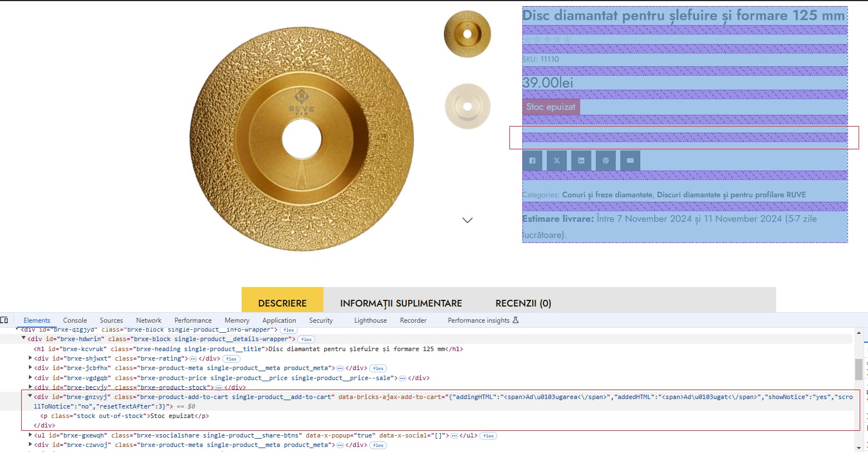The height and width of the screenshot is (452, 868).
Task: Toggle the device toolbar icon in DevTools
Action: 4,320
